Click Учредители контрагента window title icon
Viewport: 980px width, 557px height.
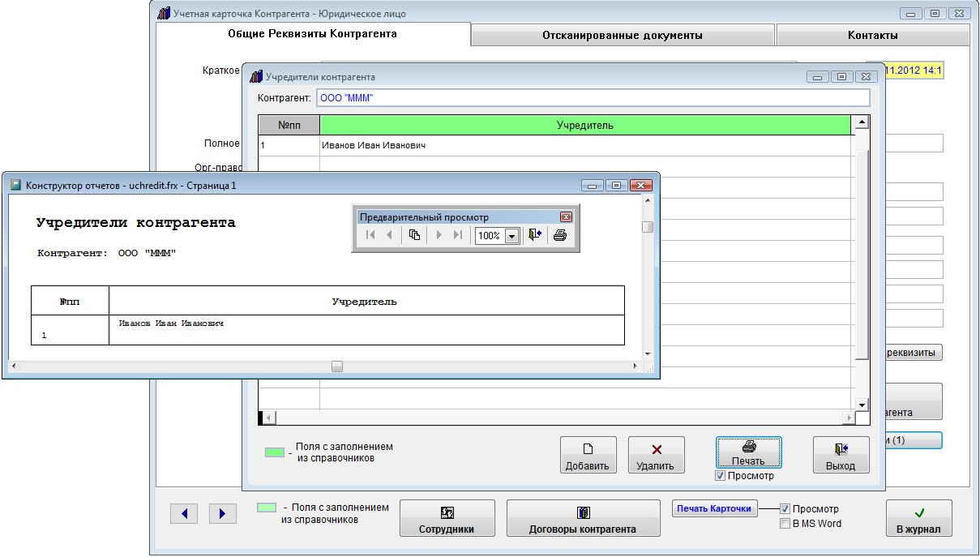[256, 77]
